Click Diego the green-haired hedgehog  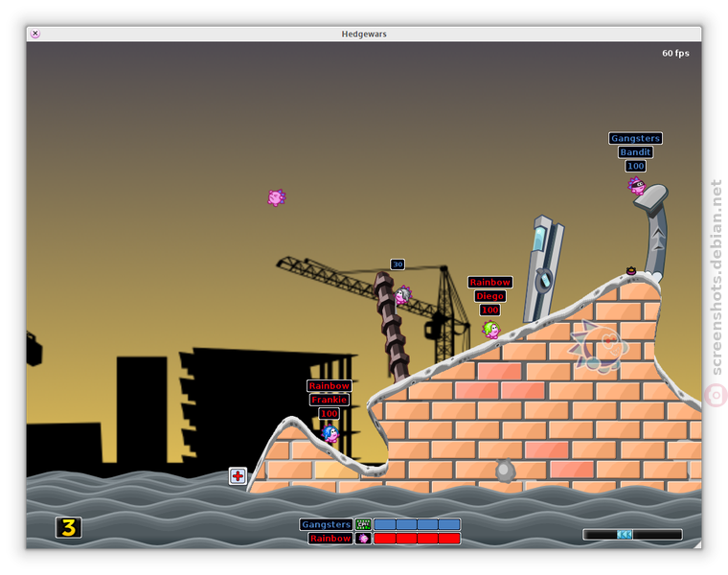[x=491, y=330]
